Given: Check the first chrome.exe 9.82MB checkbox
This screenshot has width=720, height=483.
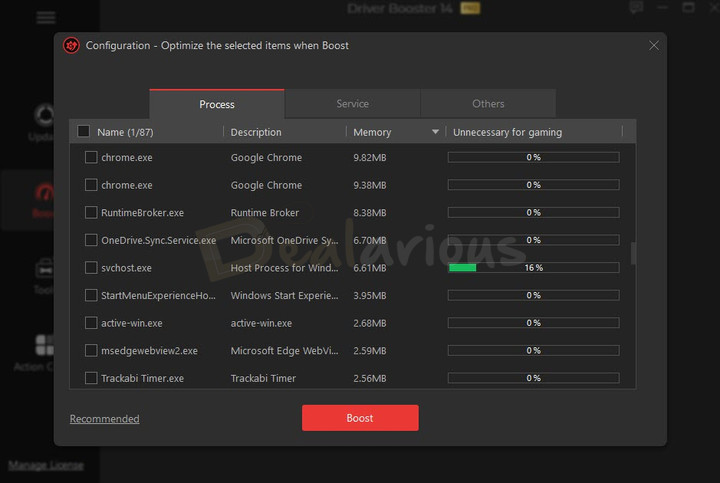Looking at the screenshot, I should pos(91,157).
